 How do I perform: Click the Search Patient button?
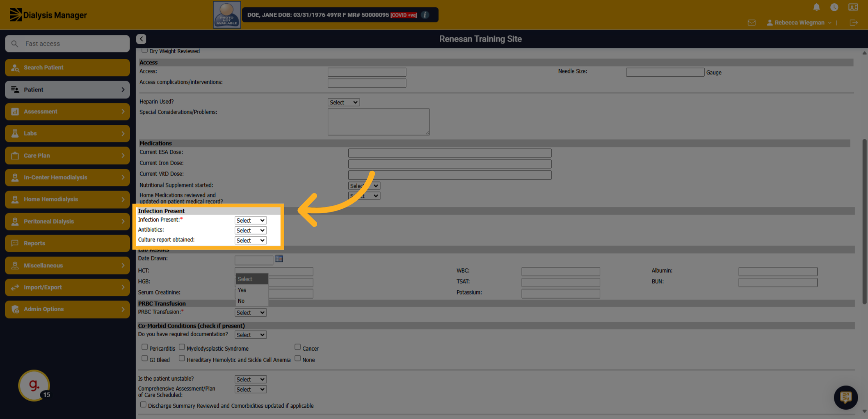pyautogui.click(x=68, y=68)
